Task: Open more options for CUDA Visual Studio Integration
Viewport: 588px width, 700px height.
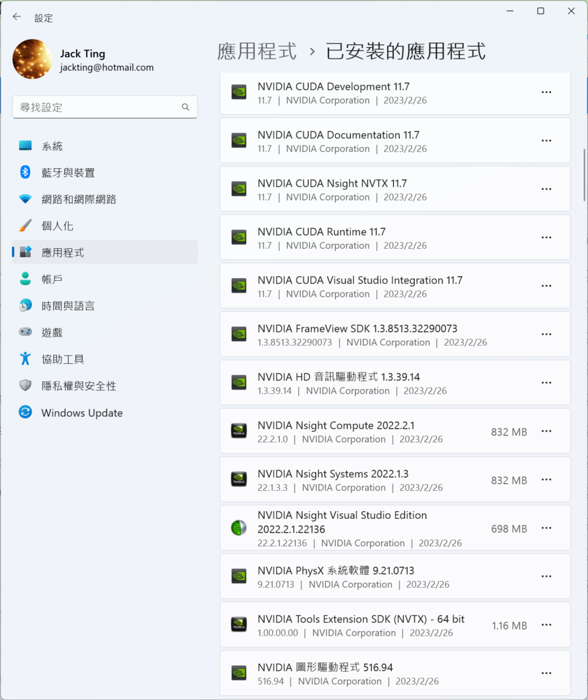Action: (x=546, y=286)
